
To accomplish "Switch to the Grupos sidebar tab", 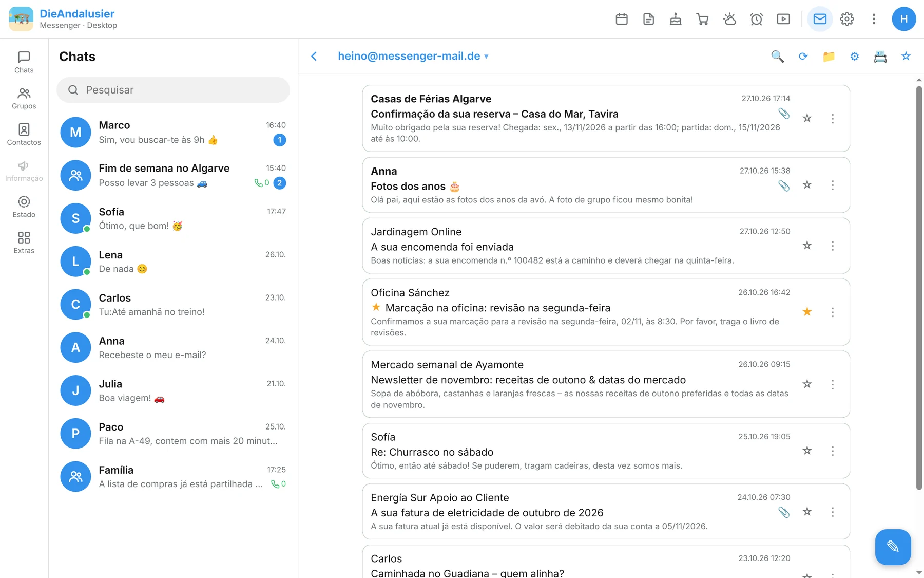I will pyautogui.click(x=24, y=99).
